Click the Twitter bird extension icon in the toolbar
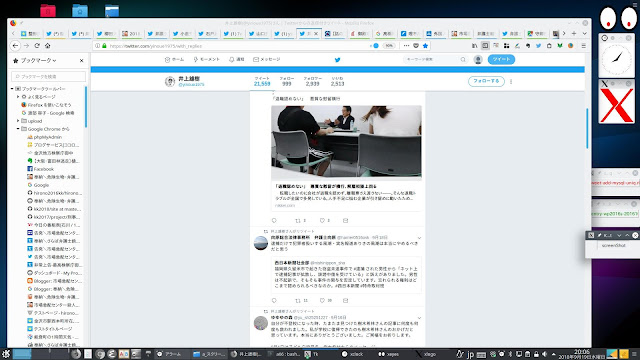640x360 pixels. click(x=538, y=46)
